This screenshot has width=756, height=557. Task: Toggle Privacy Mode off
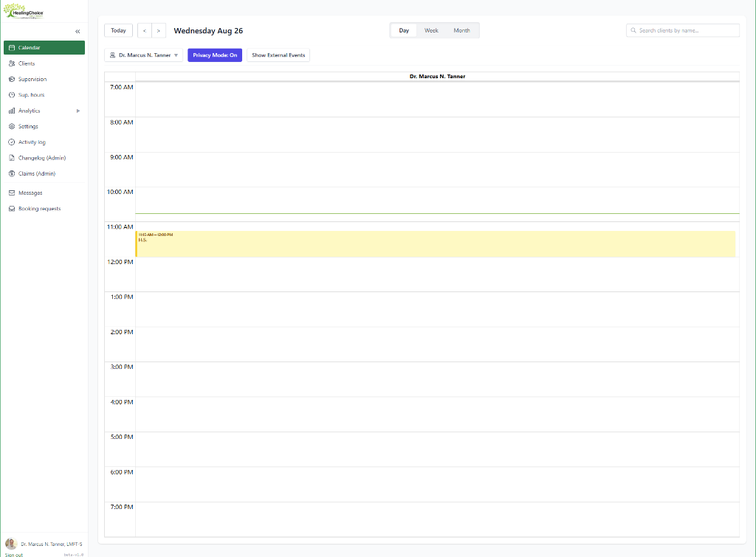point(215,55)
